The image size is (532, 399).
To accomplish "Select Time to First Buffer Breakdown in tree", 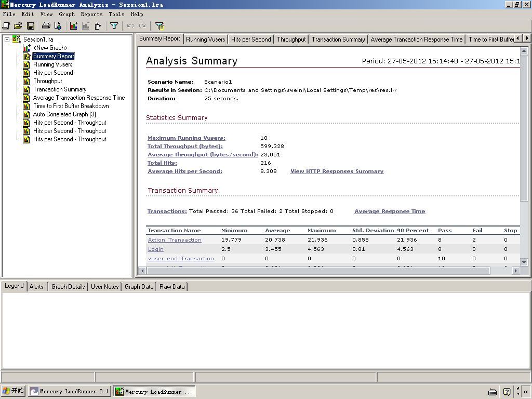I will click(71, 106).
